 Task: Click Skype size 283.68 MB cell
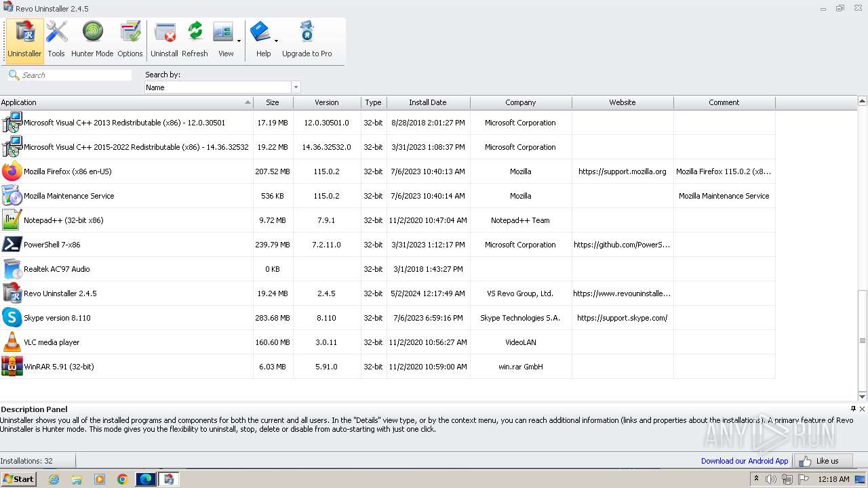click(x=273, y=318)
